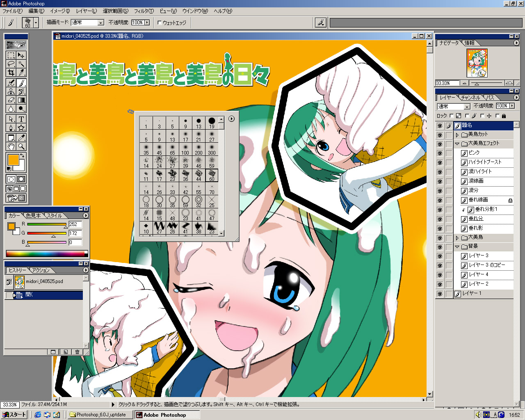Select the Airbrush tool
The height and width of the screenshot is (420, 525).
[x=11, y=83]
